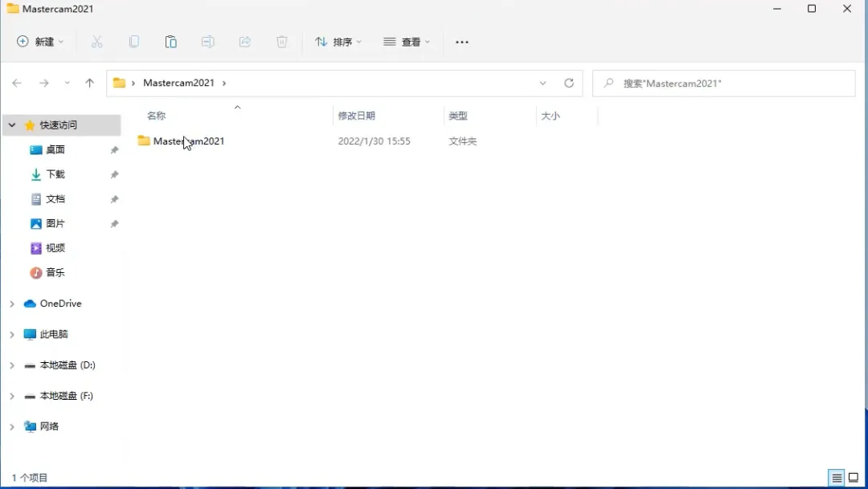This screenshot has width=868, height=489.
Task: Go back with the left arrow
Action: click(x=17, y=83)
